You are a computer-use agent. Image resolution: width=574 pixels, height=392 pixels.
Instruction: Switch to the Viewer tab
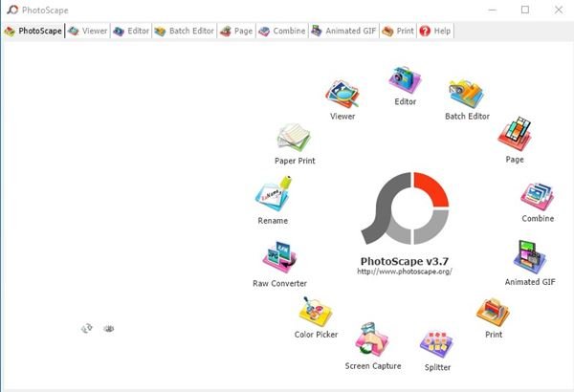[x=87, y=31]
